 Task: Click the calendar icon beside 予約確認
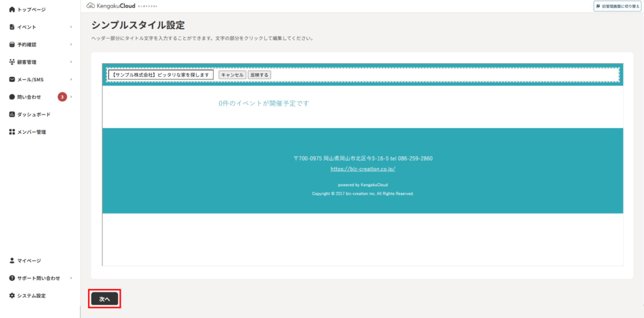click(x=12, y=45)
